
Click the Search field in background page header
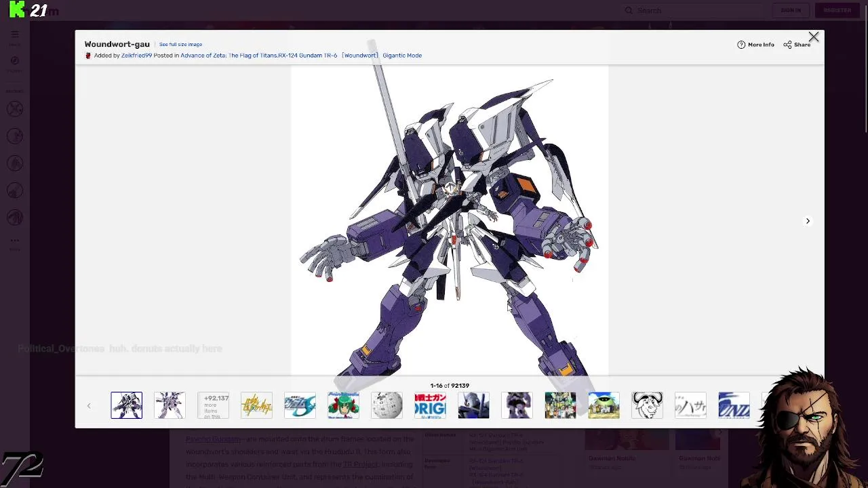(692, 10)
